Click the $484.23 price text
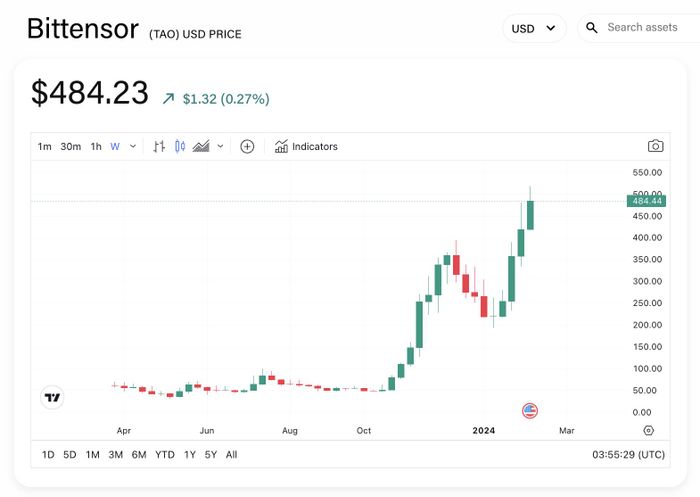700x497 pixels. pos(90,93)
